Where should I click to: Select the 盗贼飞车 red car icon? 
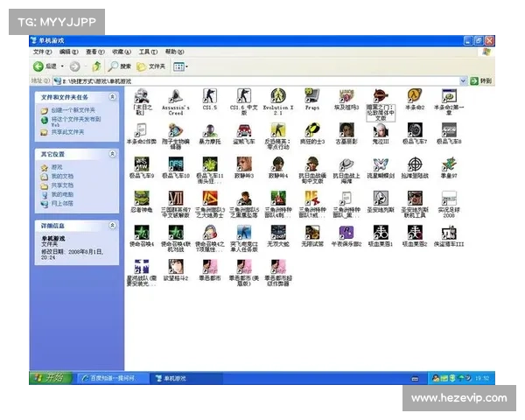pos(244,130)
